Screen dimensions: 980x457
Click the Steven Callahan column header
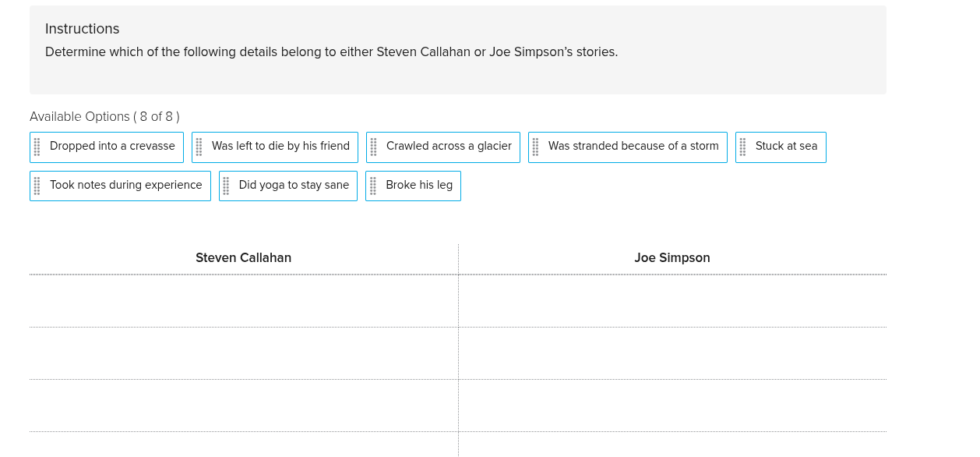(x=243, y=257)
